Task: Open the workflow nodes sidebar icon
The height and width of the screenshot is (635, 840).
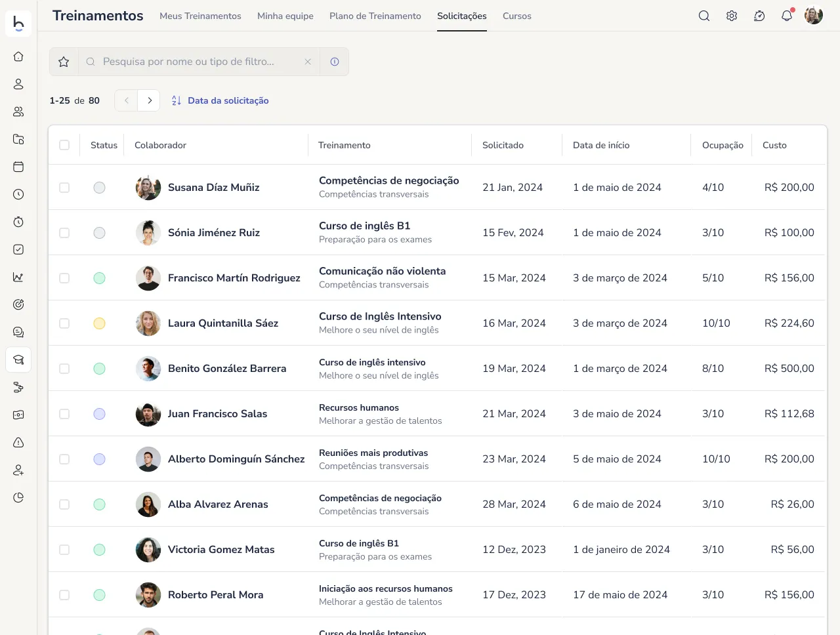Action: (18, 388)
